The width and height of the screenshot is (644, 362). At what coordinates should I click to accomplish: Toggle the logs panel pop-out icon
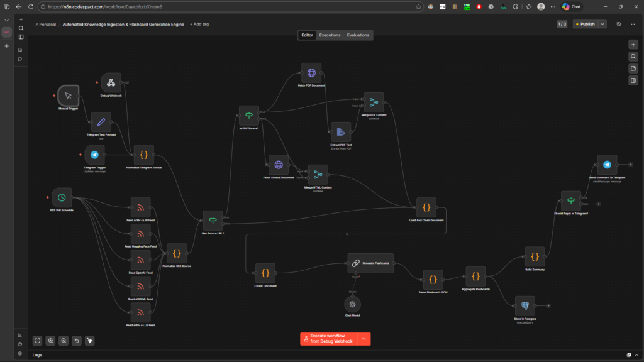630,355
